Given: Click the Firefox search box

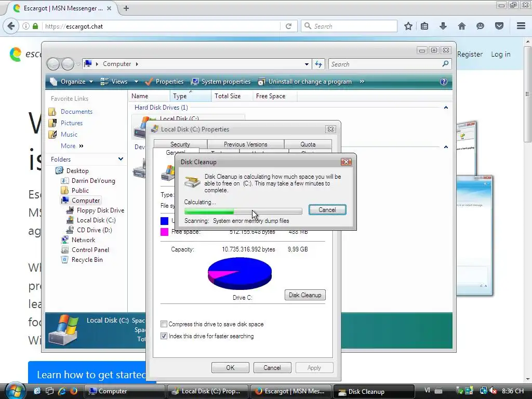Looking at the screenshot, I should click(x=349, y=26).
